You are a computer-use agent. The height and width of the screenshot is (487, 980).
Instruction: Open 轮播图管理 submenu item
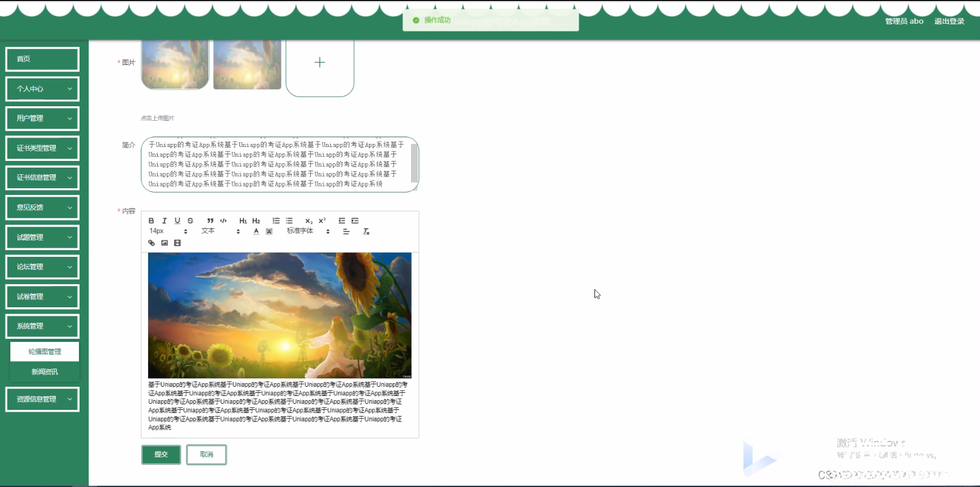pyautogui.click(x=44, y=352)
